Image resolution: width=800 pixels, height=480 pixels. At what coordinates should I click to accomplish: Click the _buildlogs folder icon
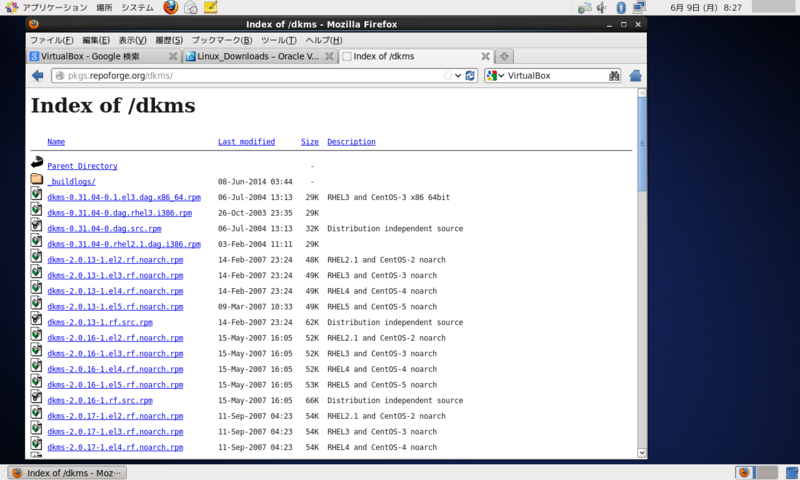[x=37, y=179]
